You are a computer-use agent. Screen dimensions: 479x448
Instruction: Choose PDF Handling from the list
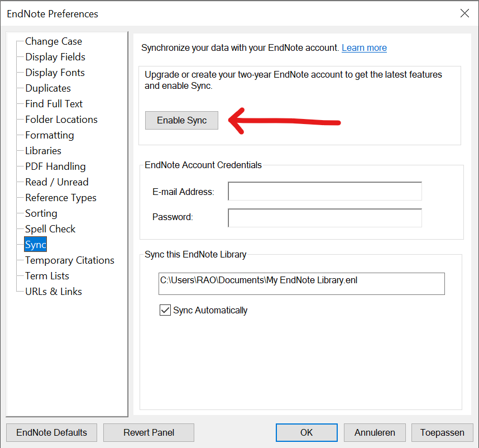click(55, 166)
